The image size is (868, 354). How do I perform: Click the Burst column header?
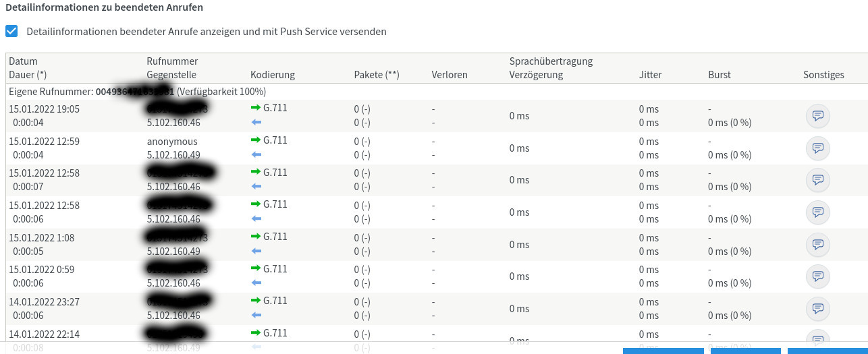pos(720,75)
